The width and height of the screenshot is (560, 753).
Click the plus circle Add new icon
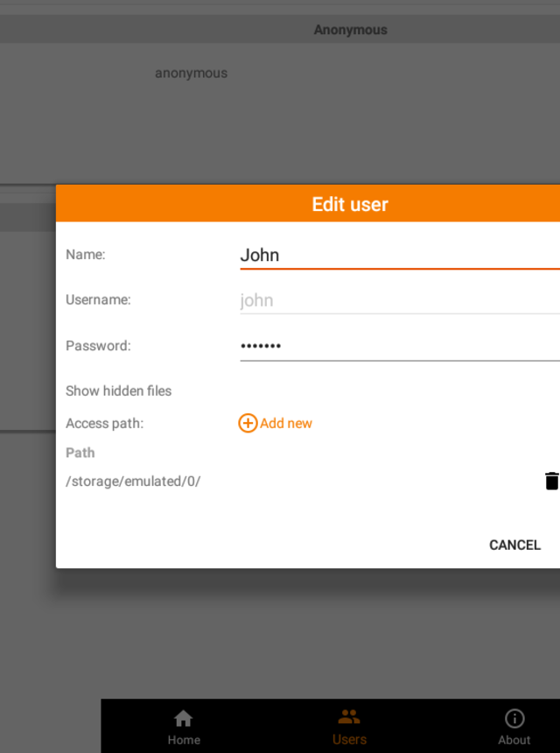tap(248, 424)
